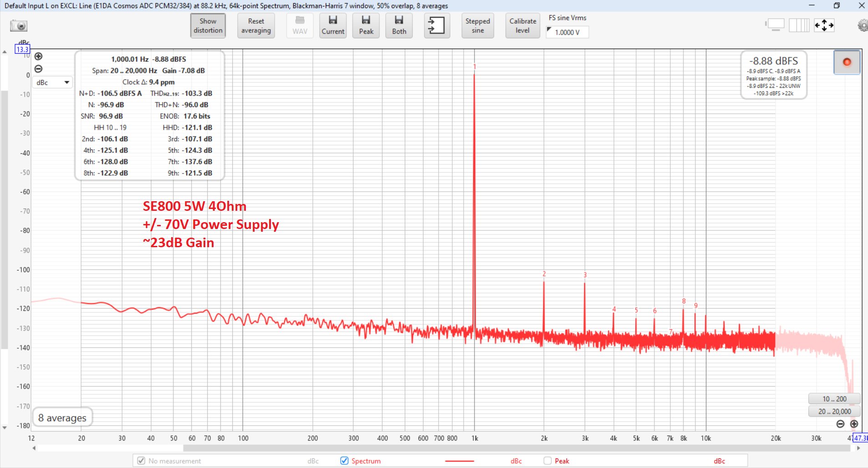Viewport: 868px width, 468px height.
Task: Uncheck the Spectrum trace checkbox
Action: pos(344,461)
